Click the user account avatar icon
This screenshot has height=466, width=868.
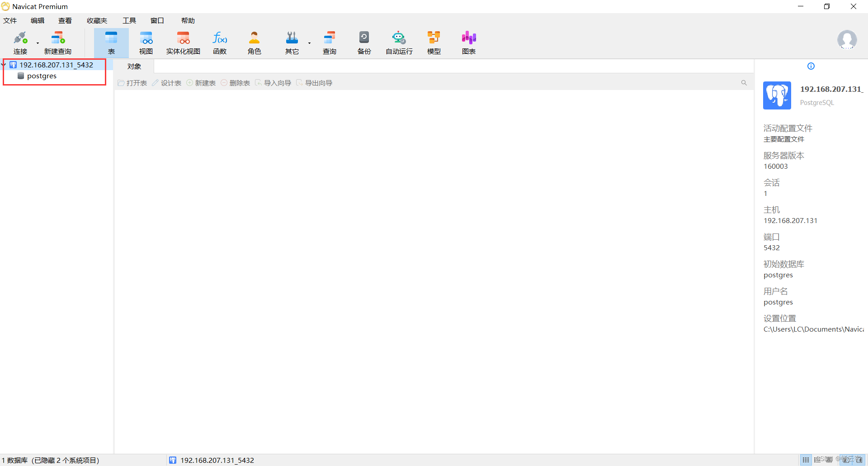pyautogui.click(x=847, y=40)
